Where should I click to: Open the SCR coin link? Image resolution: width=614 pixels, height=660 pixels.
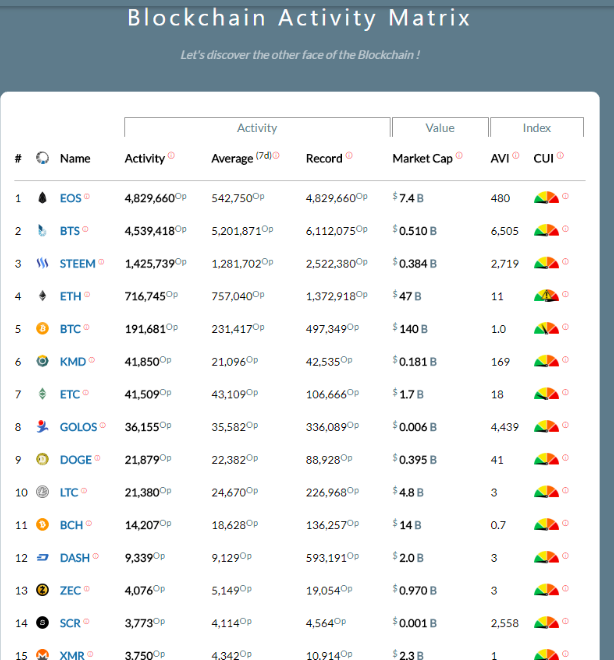pyautogui.click(x=70, y=623)
